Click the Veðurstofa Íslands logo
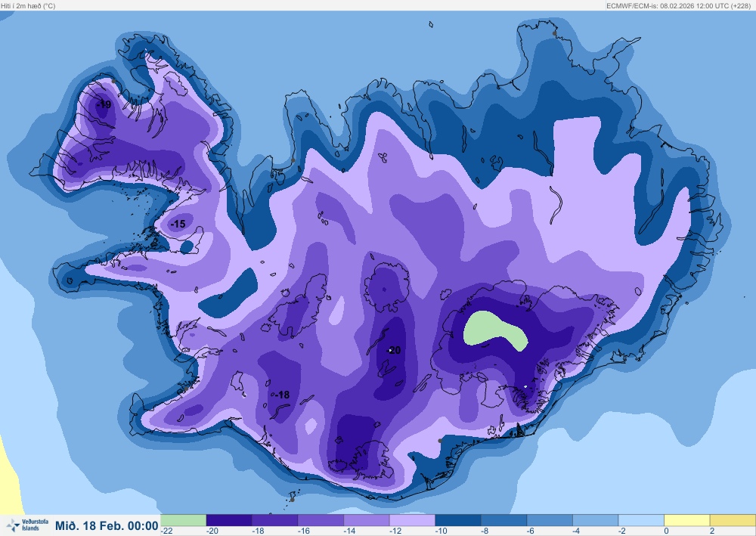Viewport: 756px width, 536px height. 27,525
